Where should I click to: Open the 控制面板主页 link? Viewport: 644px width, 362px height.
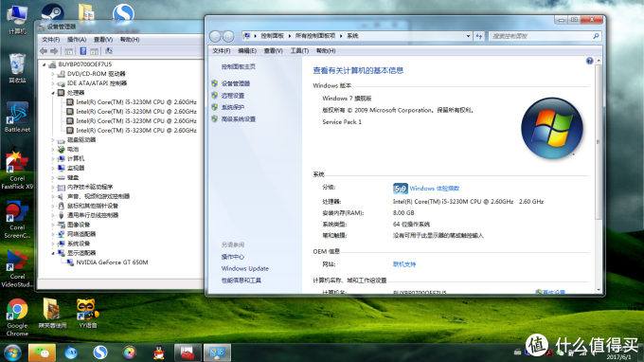[239, 66]
